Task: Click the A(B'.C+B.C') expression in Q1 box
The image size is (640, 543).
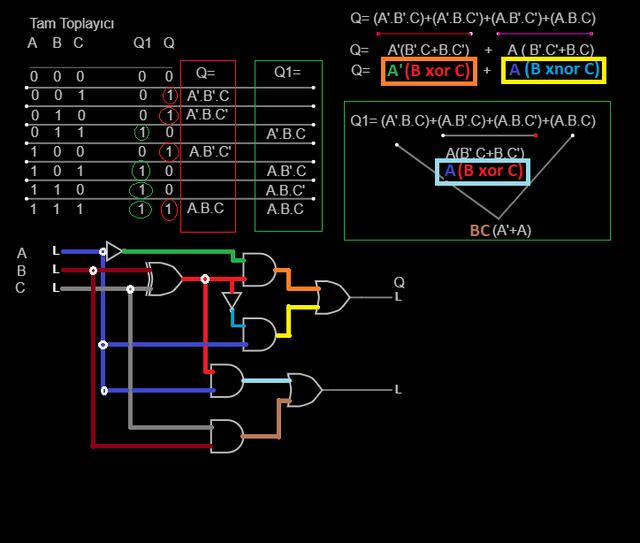Action: (x=485, y=153)
